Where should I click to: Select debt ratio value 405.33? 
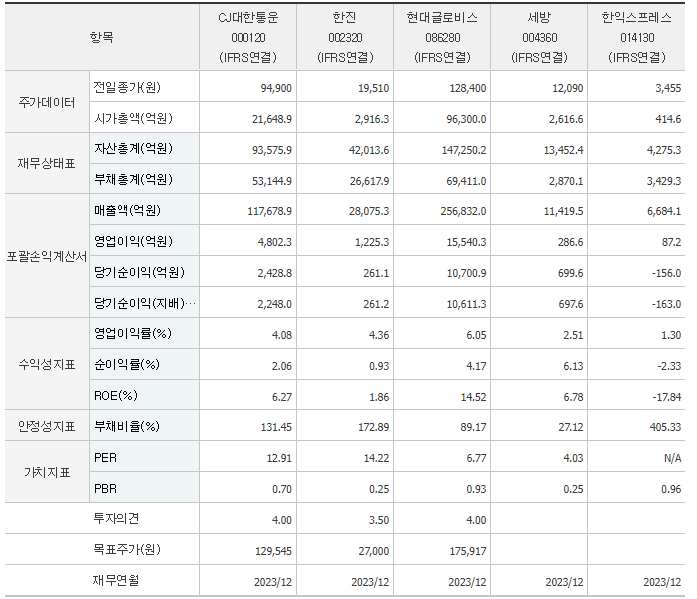click(665, 427)
